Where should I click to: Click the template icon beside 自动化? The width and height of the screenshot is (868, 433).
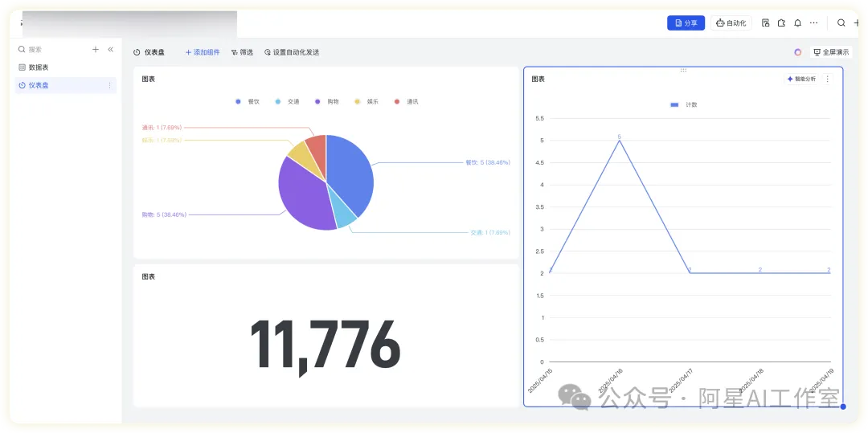(x=765, y=23)
